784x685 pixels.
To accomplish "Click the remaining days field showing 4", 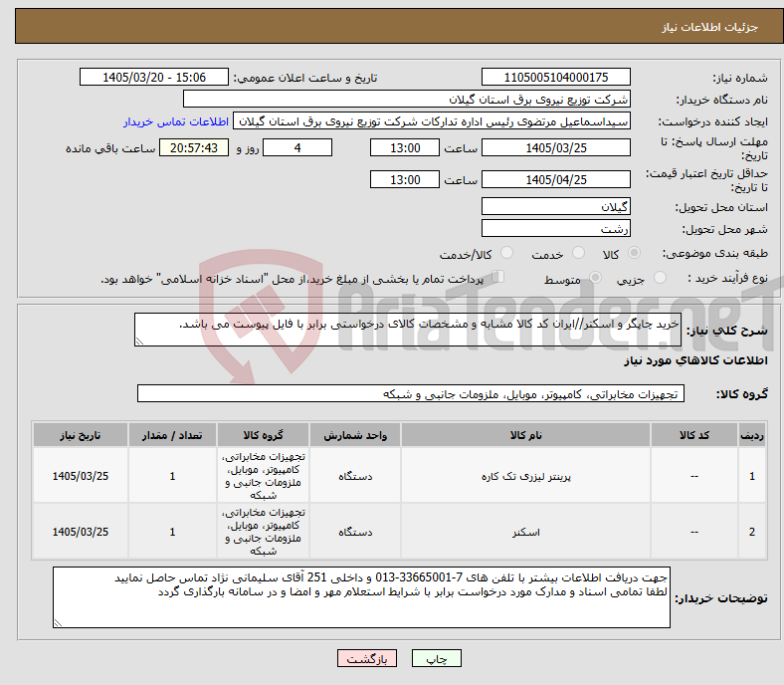I will [x=297, y=148].
